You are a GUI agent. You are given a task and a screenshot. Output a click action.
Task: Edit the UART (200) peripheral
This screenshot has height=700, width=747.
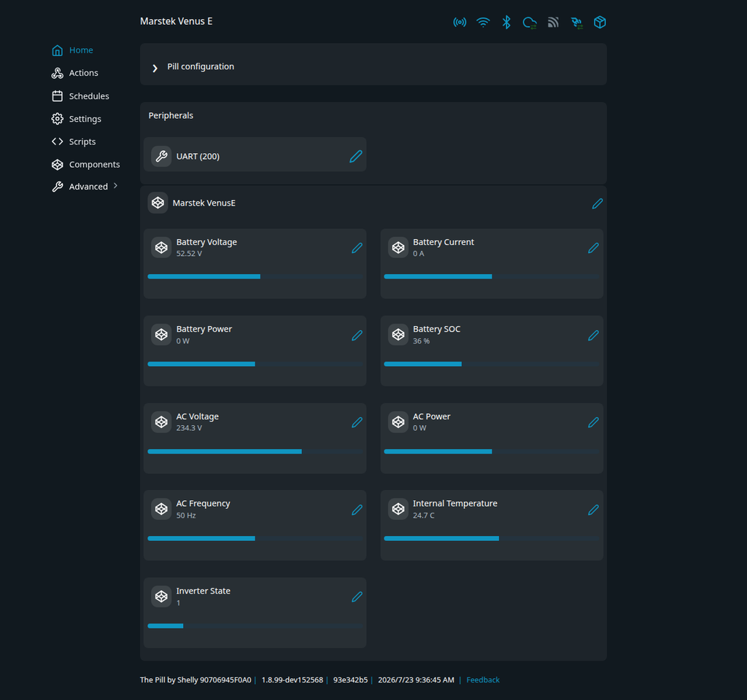point(356,156)
